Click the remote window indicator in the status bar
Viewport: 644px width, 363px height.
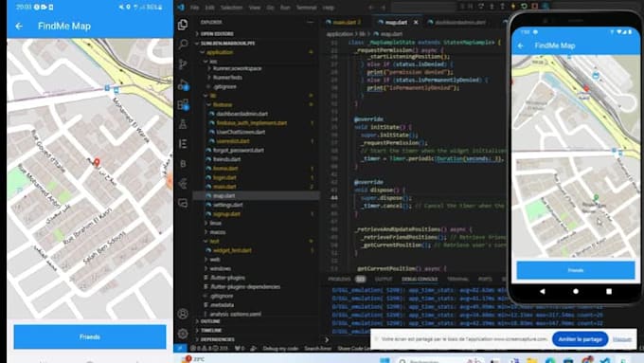coord(180,348)
